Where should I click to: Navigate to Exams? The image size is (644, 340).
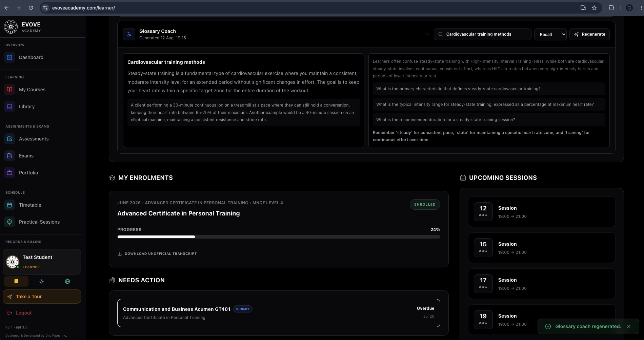tap(42, 156)
